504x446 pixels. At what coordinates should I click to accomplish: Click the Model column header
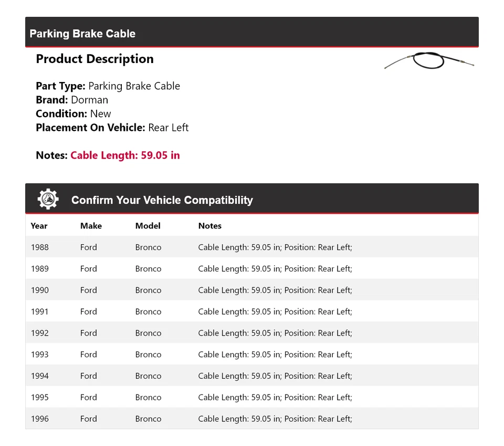(x=148, y=226)
